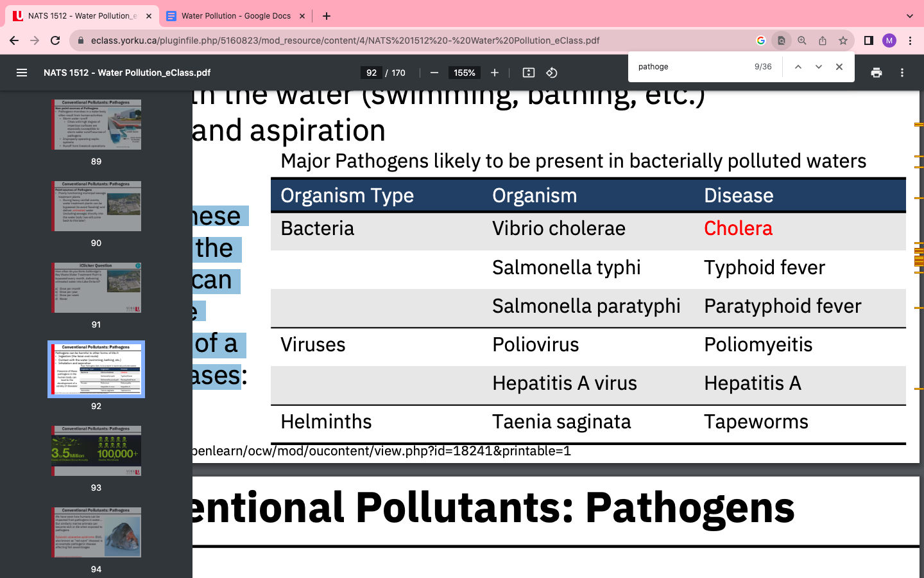Reload the current page
The image size is (924, 578).
click(55, 40)
